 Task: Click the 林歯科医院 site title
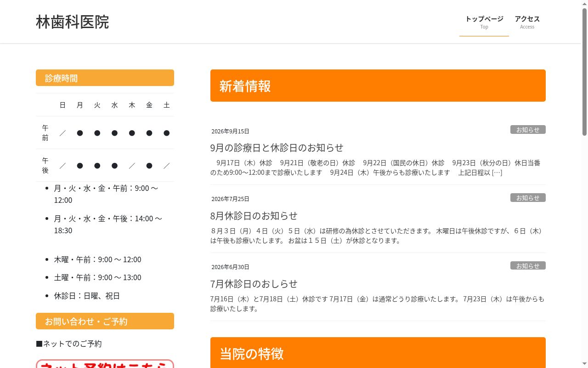[73, 22]
